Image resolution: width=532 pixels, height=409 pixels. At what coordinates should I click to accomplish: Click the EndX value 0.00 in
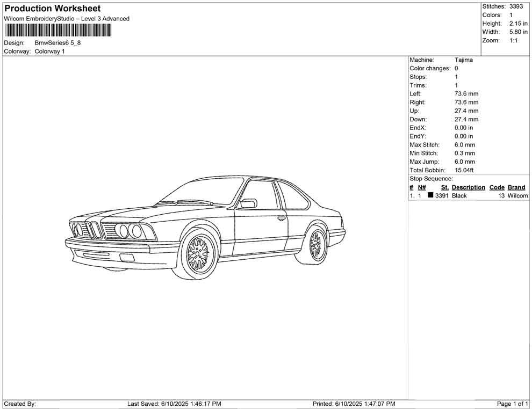(x=464, y=128)
